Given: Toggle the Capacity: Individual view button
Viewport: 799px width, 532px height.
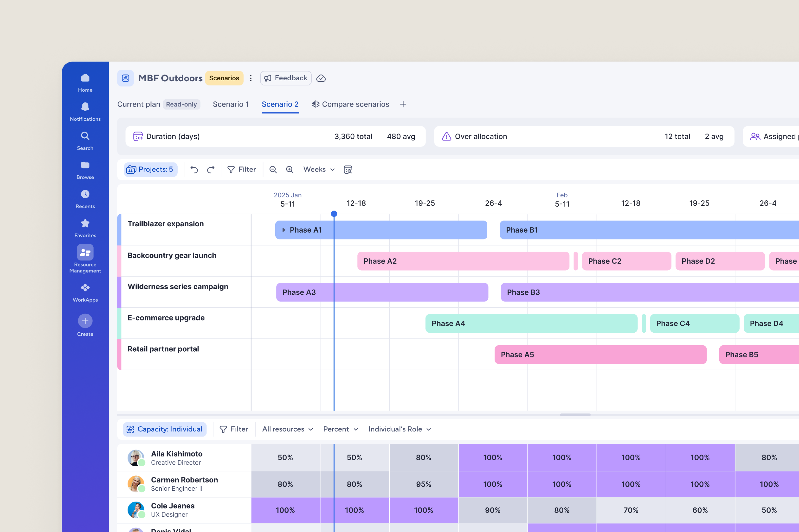Looking at the screenshot, I should pyautogui.click(x=165, y=429).
